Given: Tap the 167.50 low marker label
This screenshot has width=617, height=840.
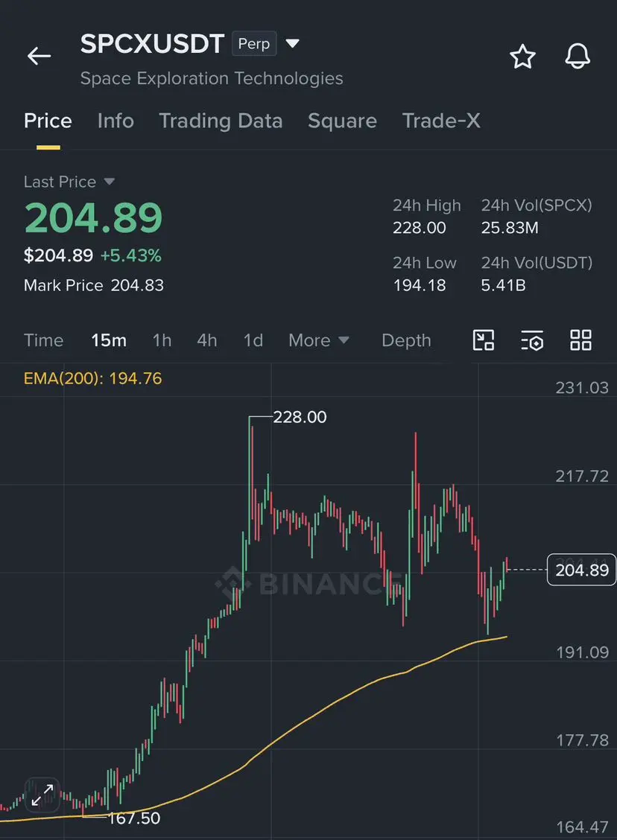Looking at the screenshot, I should (x=134, y=818).
